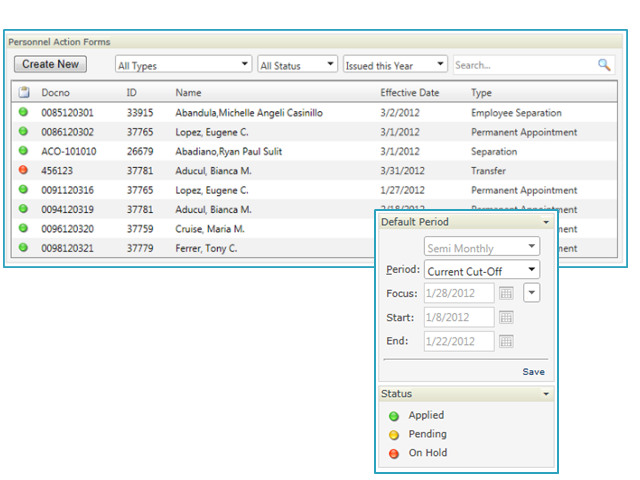Click On Hold status label

coord(428,453)
